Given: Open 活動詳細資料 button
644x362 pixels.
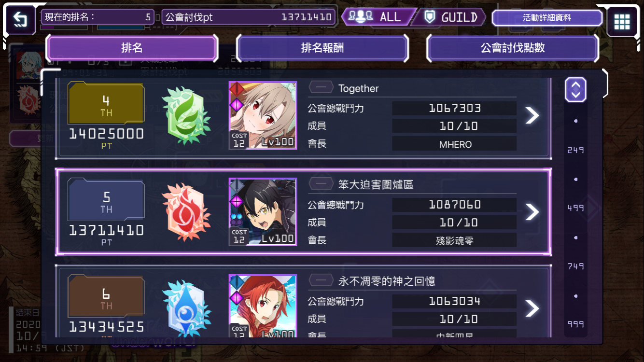Looking at the screenshot, I should coord(547,18).
